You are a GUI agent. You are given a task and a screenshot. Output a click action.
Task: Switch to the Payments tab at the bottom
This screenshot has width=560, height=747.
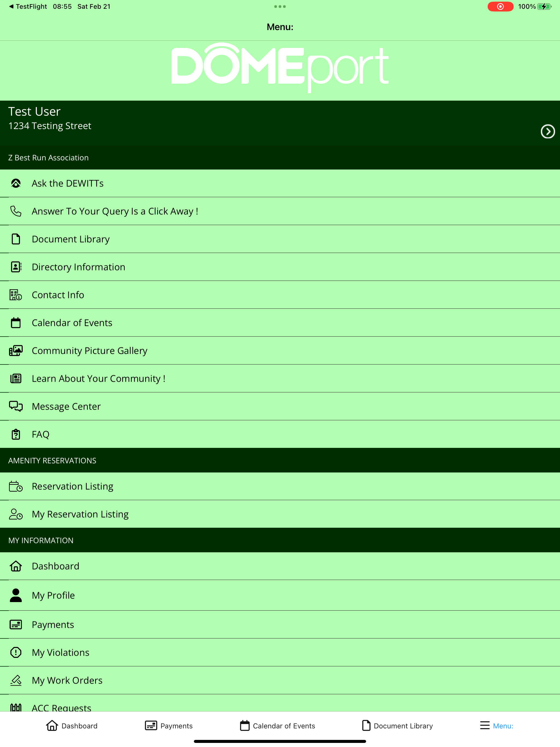point(168,725)
